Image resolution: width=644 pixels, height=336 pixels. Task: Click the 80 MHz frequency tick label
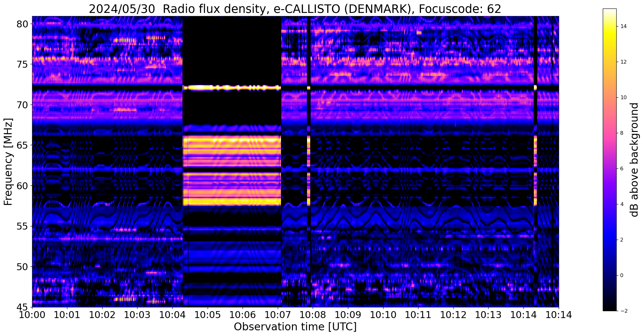pyautogui.click(x=22, y=24)
